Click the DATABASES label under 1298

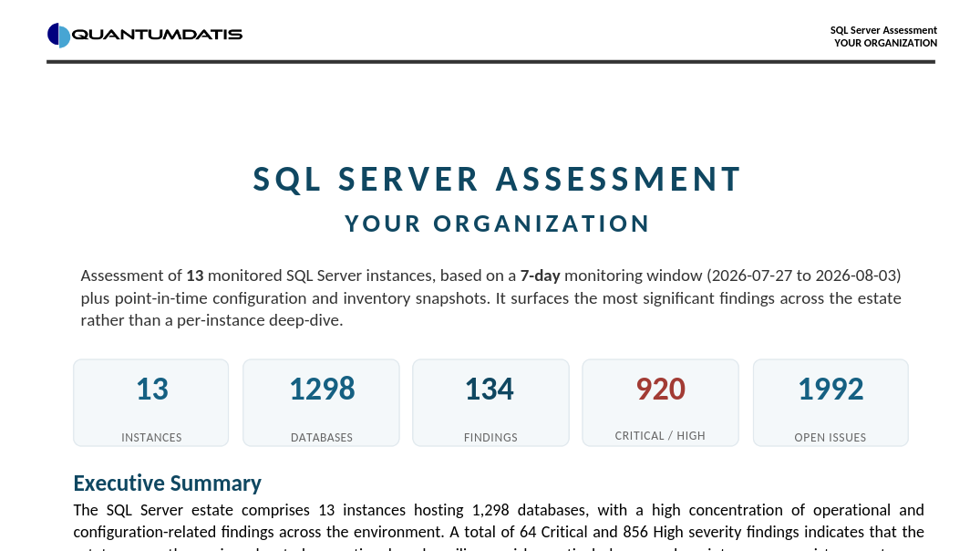click(x=321, y=438)
